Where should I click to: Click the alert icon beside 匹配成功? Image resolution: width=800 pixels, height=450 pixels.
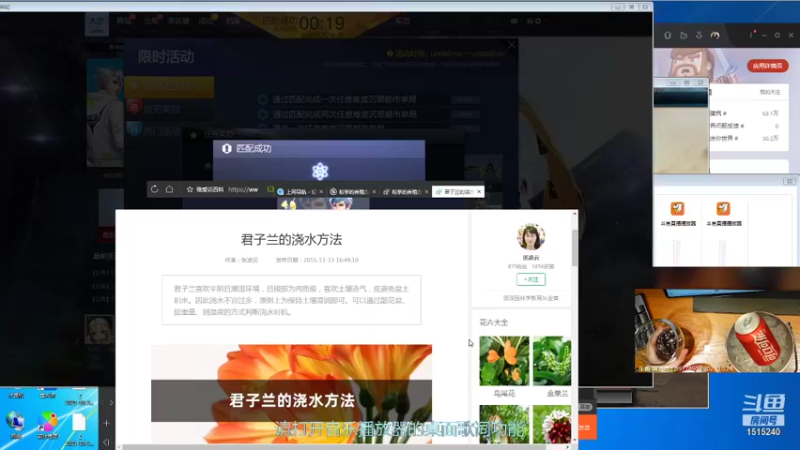(x=227, y=148)
